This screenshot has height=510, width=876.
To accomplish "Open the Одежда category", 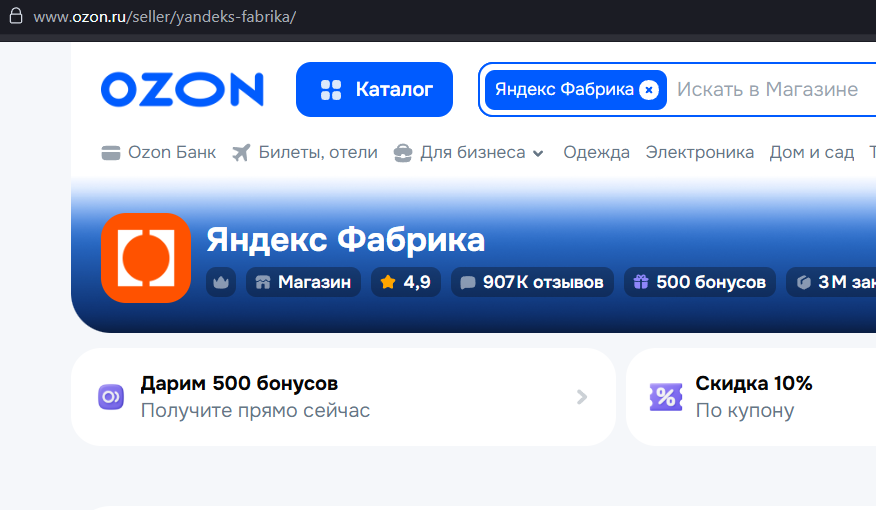I will (x=596, y=152).
